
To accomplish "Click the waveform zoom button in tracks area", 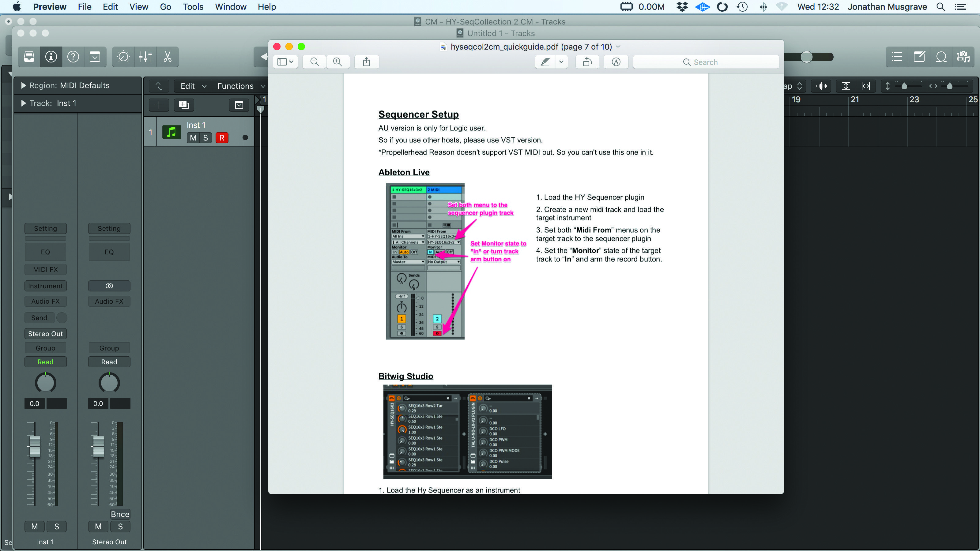I will click(x=821, y=86).
